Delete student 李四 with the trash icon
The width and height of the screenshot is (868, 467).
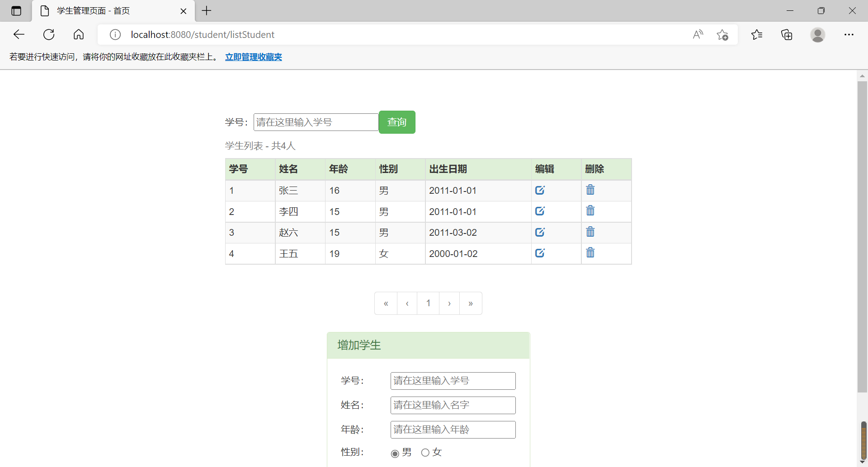[x=590, y=210]
